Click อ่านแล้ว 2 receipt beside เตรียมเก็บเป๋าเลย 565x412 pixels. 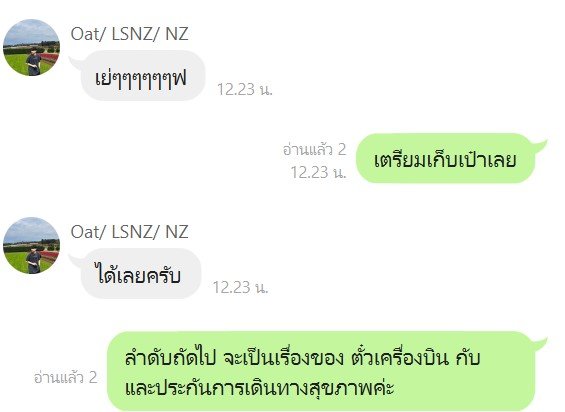click(x=314, y=149)
